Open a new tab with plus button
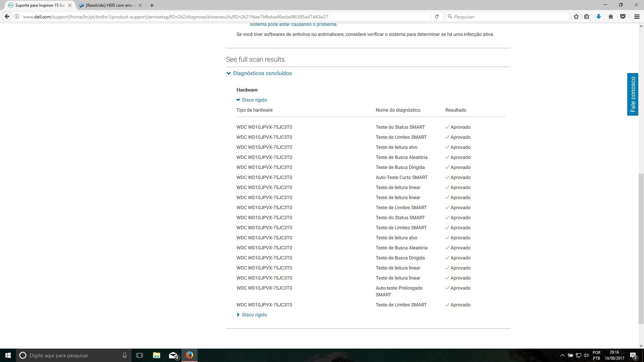The image size is (644, 362). (x=152, y=5)
